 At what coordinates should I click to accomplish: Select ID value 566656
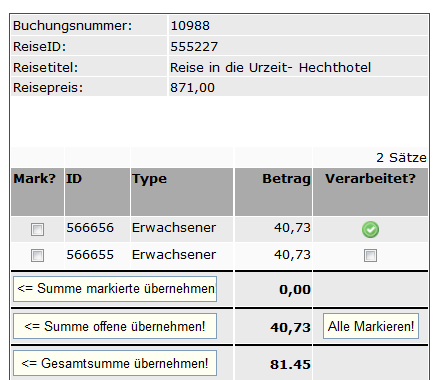point(90,228)
